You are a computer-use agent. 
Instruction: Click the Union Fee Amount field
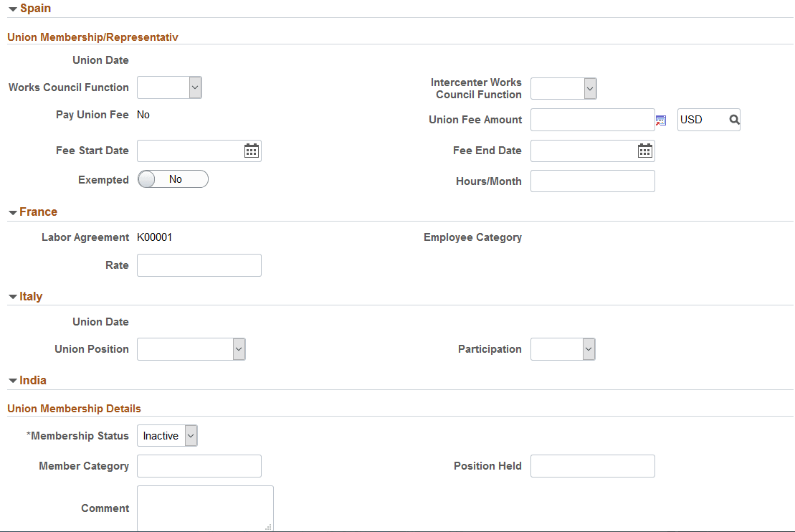coord(593,120)
